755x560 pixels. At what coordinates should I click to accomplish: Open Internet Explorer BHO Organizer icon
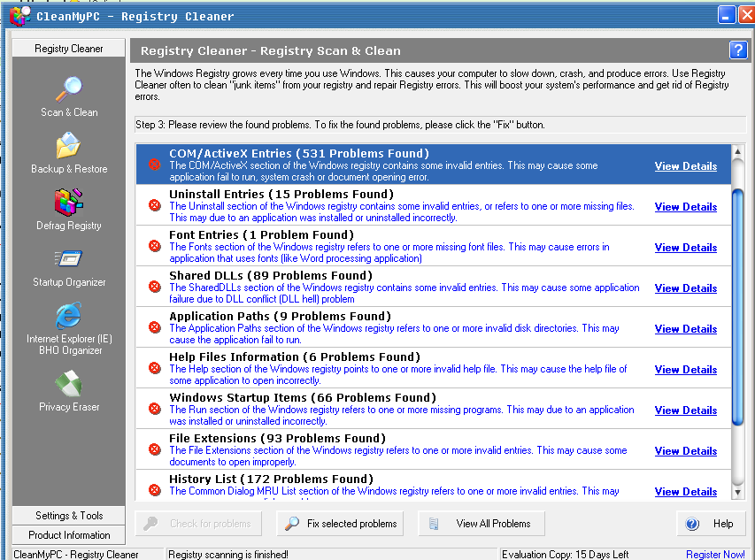pyautogui.click(x=68, y=316)
